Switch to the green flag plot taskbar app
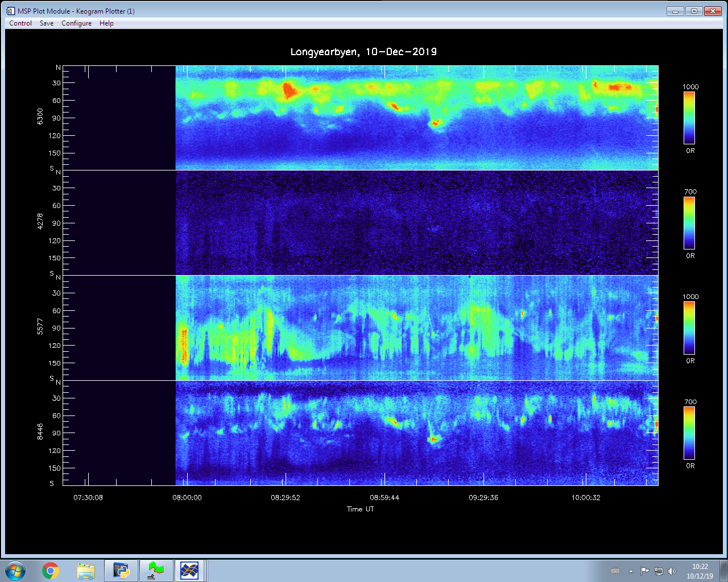 coord(156,571)
